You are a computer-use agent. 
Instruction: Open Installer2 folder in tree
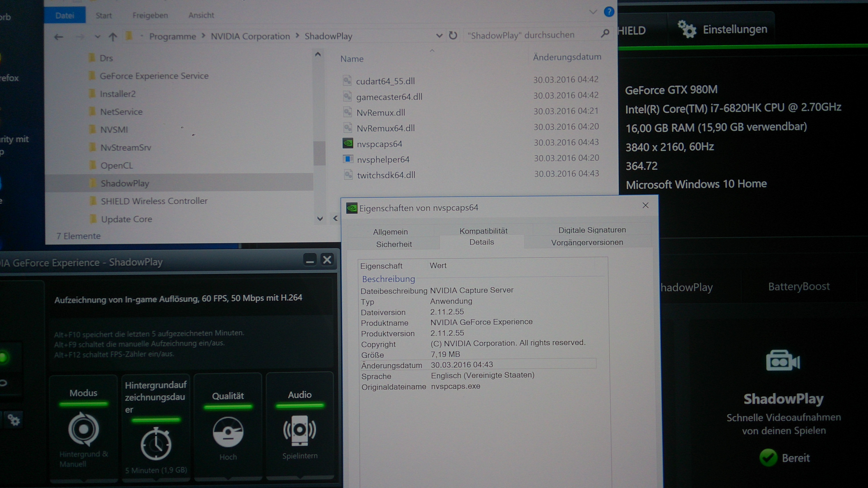(x=112, y=94)
